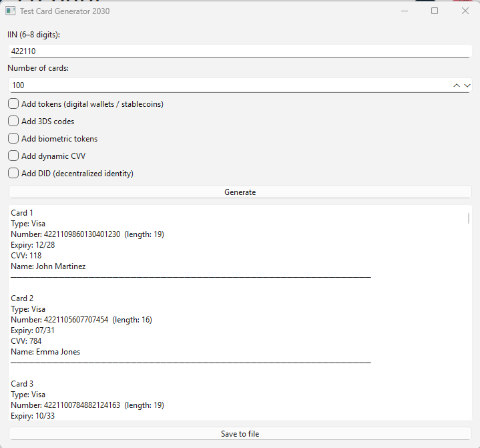Minimize the Test Card Generator window
This screenshot has width=480, height=448.
[404, 11]
